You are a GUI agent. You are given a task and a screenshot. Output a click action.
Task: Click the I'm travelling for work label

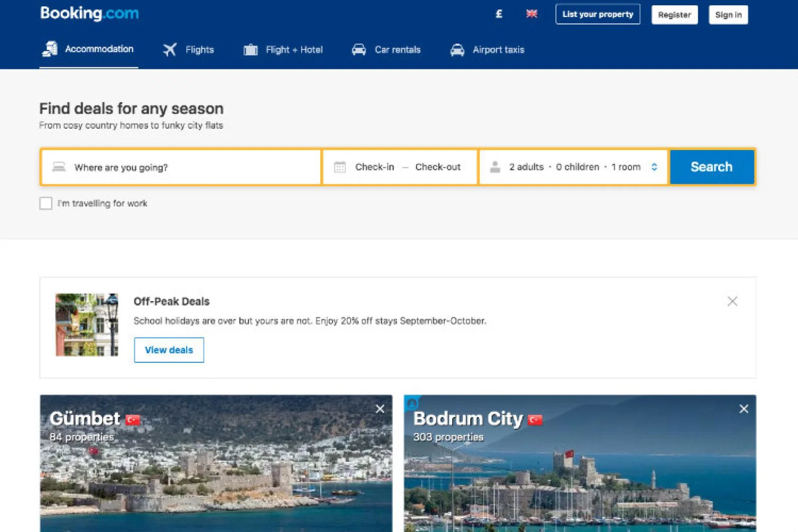(x=102, y=203)
